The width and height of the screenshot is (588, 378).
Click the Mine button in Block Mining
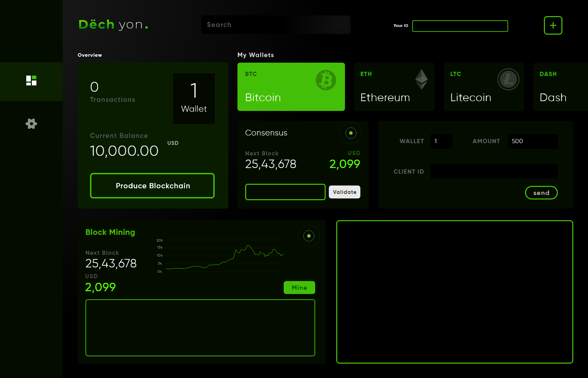(x=299, y=287)
